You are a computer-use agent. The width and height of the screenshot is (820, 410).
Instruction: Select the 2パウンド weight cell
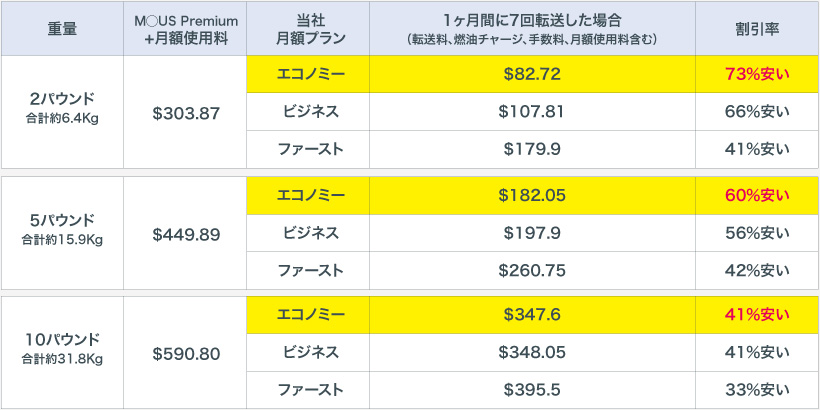[x=61, y=110]
